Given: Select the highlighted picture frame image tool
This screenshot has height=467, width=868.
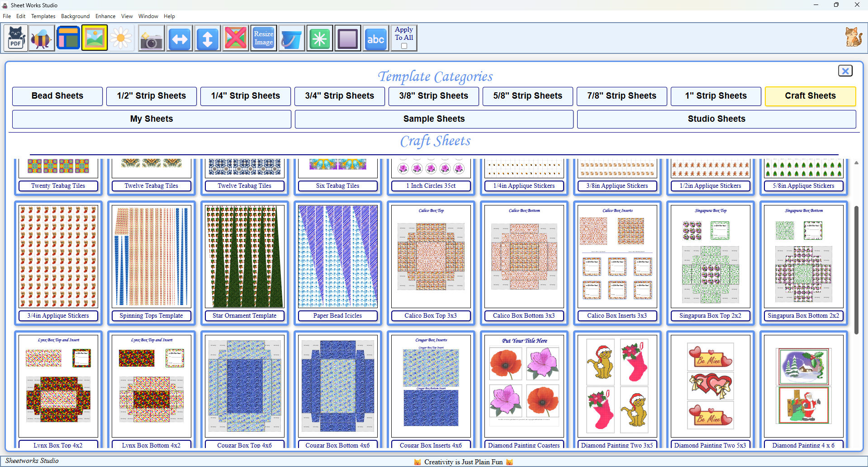Looking at the screenshot, I should coord(95,38).
